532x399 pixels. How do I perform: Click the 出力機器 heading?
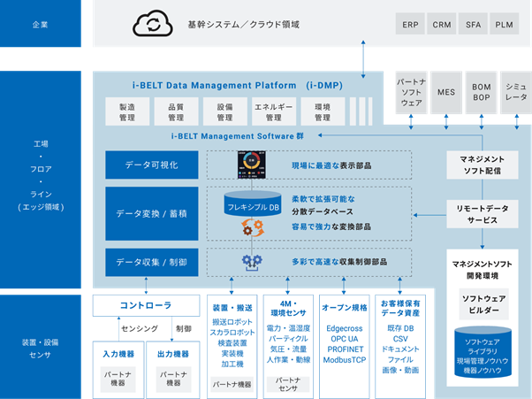(173, 354)
